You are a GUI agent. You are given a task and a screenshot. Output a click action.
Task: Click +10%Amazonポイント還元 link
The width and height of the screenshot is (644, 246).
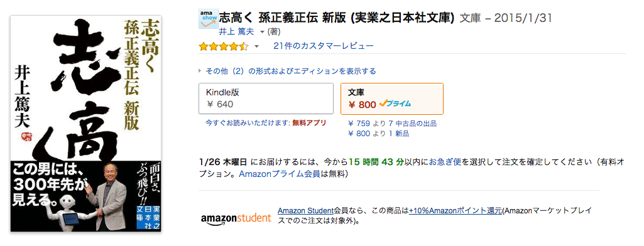(x=455, y=211)
